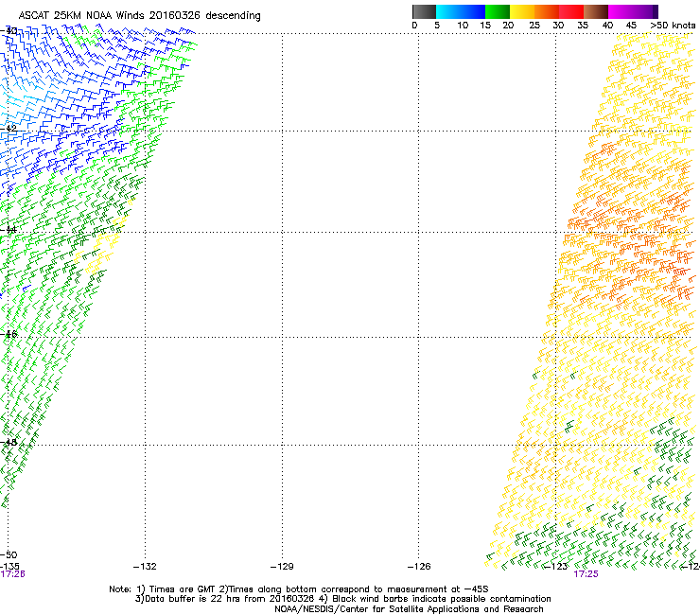700x615 pixels.
Task: Click the -132 longitude axis label
Action: tap(145, 567)
